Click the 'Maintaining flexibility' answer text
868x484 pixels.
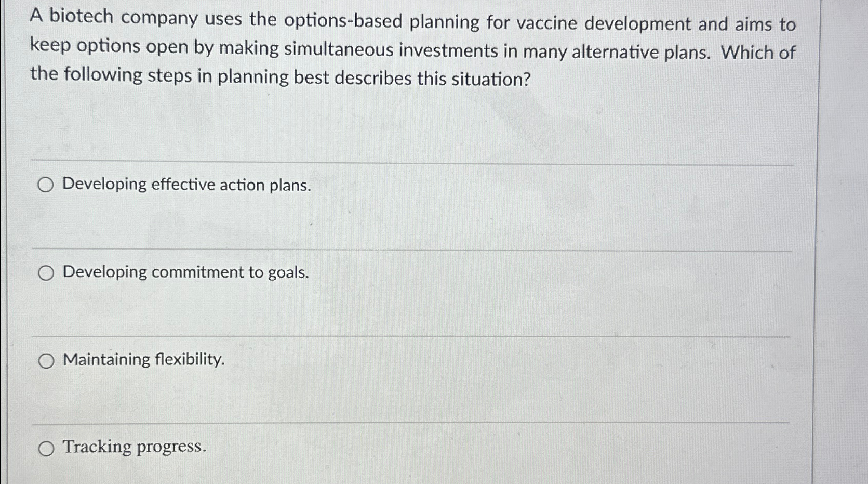point(143,360)
